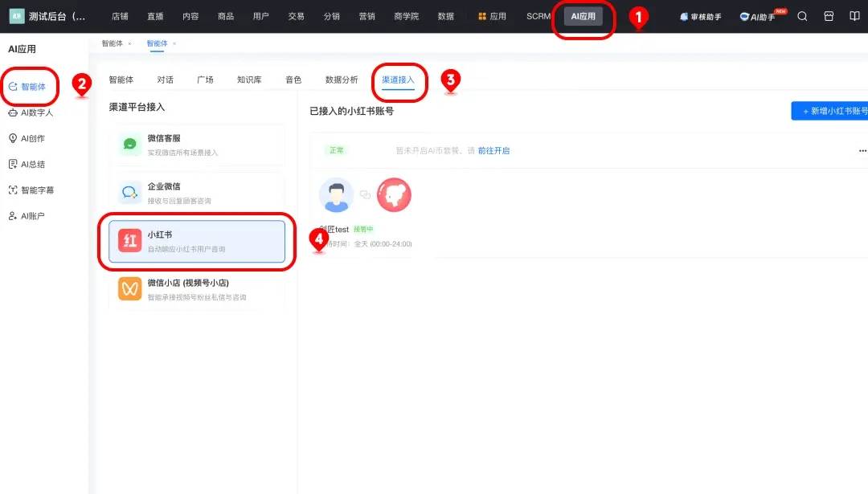Click the 审核助手 bell icon

684,17
